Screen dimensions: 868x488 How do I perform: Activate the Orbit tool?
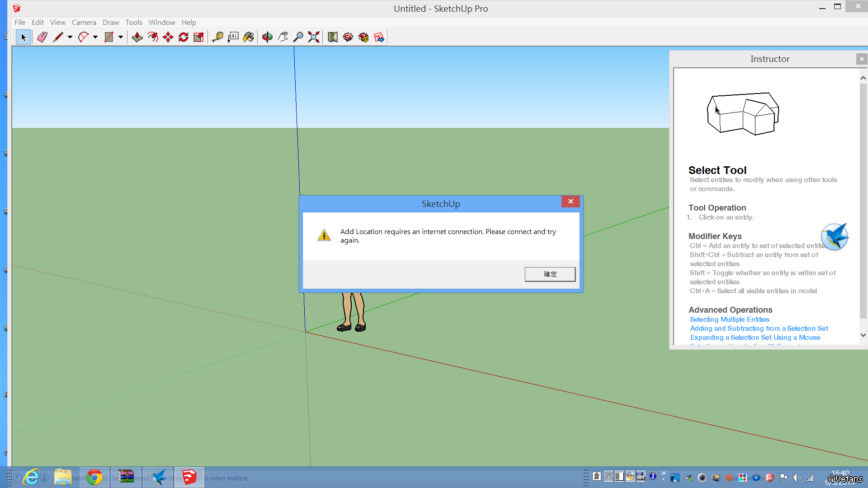point(268,37)
